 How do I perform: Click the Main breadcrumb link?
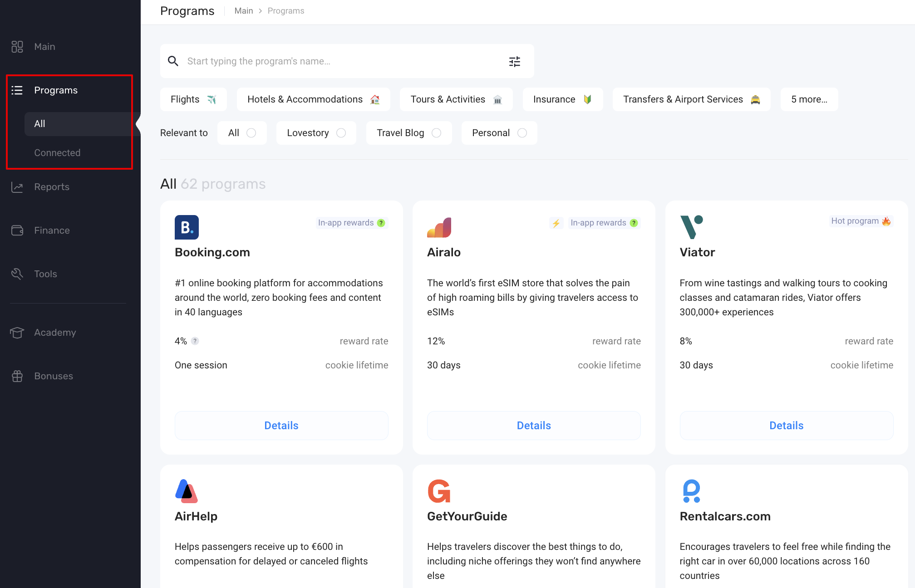tap(244, 11)
